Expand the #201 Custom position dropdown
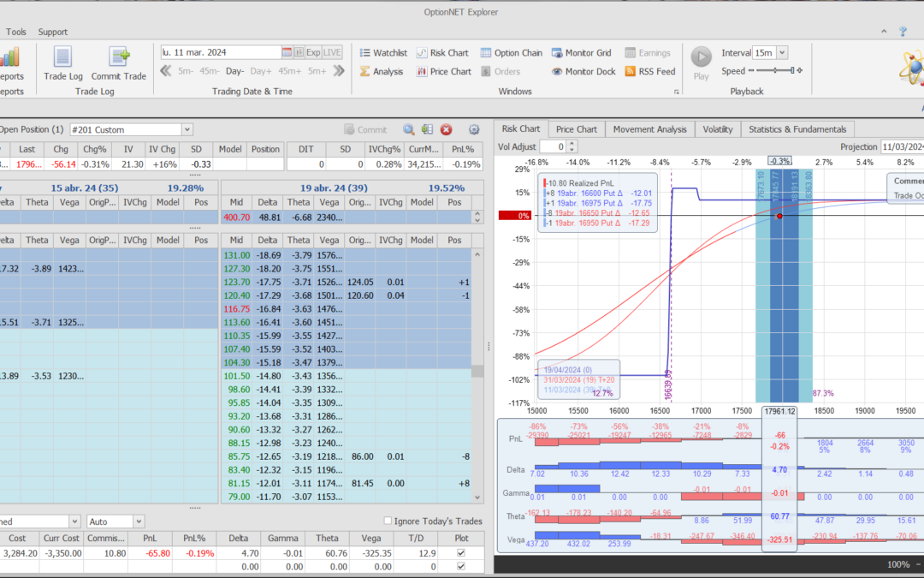 pos(187,129)
